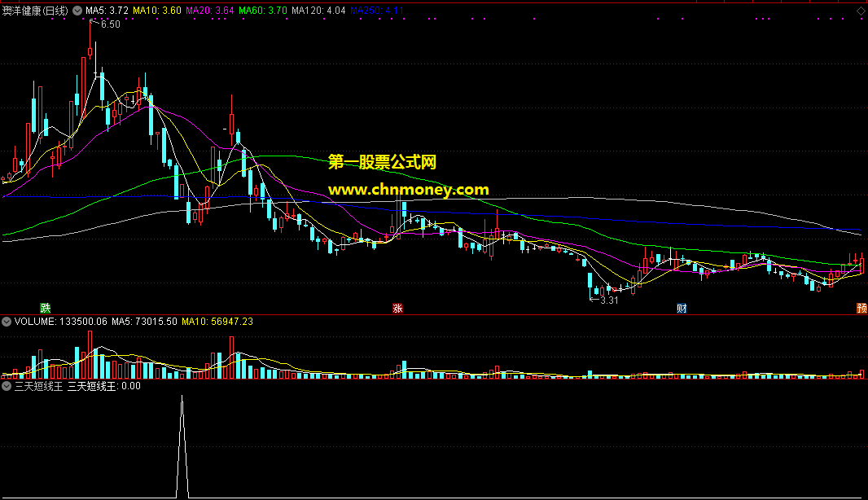Click the volume MA5: 73015.50 value
The image size is (868, 500).
point(144,322)
